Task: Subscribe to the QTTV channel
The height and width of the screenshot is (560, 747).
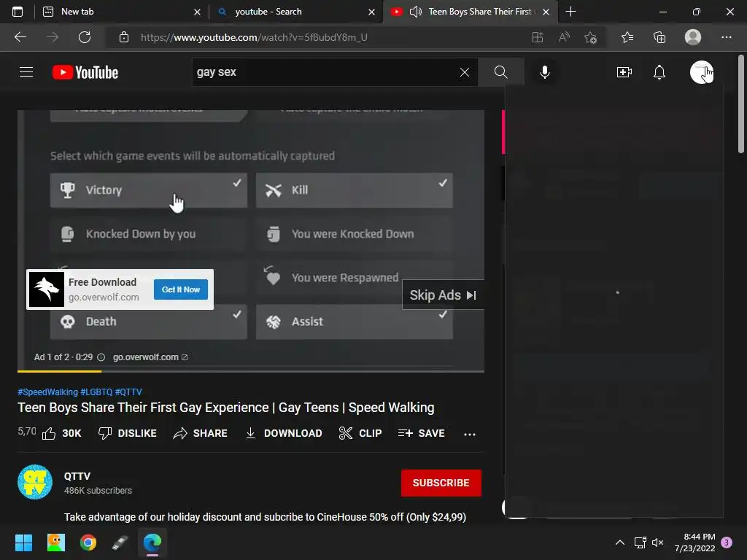Action: click(441, 483)
